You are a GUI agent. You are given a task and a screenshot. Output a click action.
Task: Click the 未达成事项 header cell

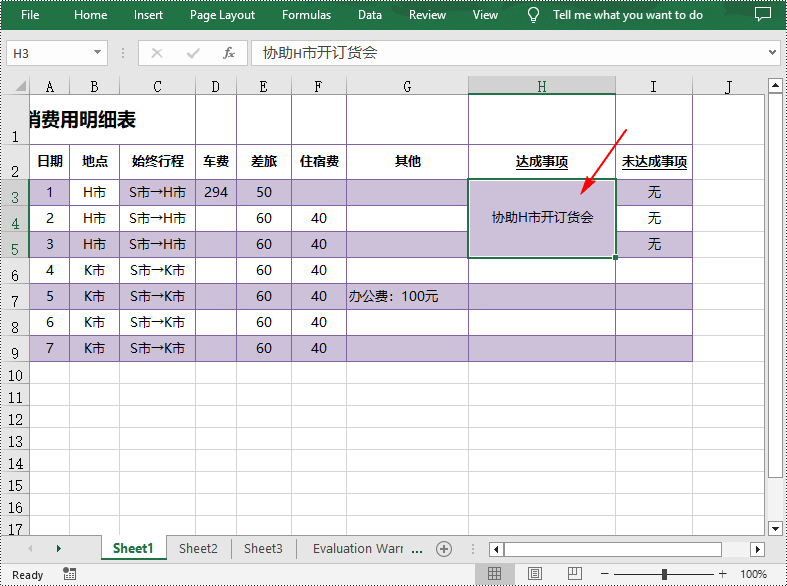pyautogui.click(x=654, y=162)
